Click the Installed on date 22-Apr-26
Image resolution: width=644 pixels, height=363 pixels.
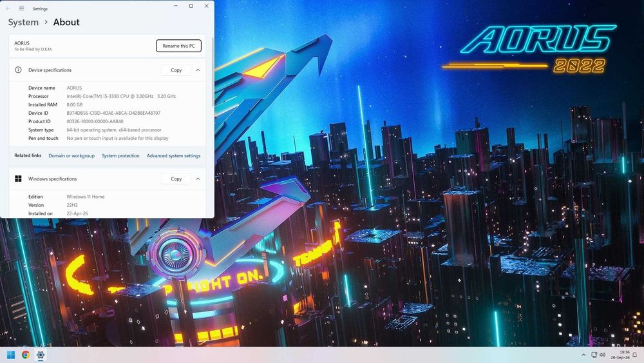77,213
